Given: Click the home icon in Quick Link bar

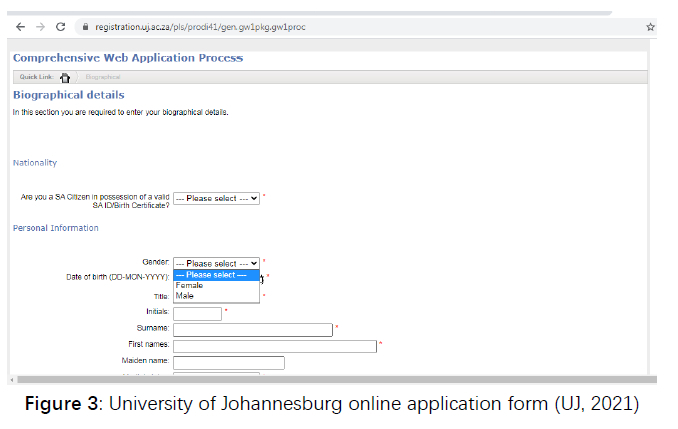Looking at the screenshot, I should (65, 77).
